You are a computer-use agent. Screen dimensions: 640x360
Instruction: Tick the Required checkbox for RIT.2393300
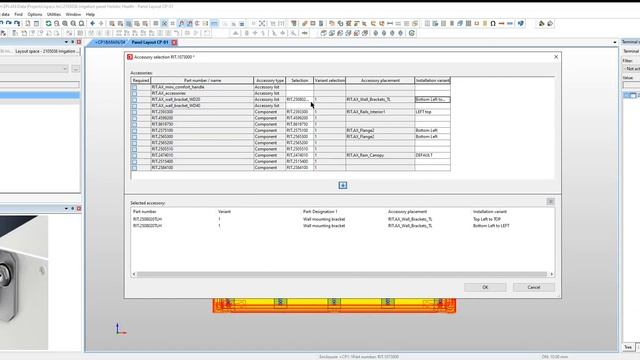[134, 112]
